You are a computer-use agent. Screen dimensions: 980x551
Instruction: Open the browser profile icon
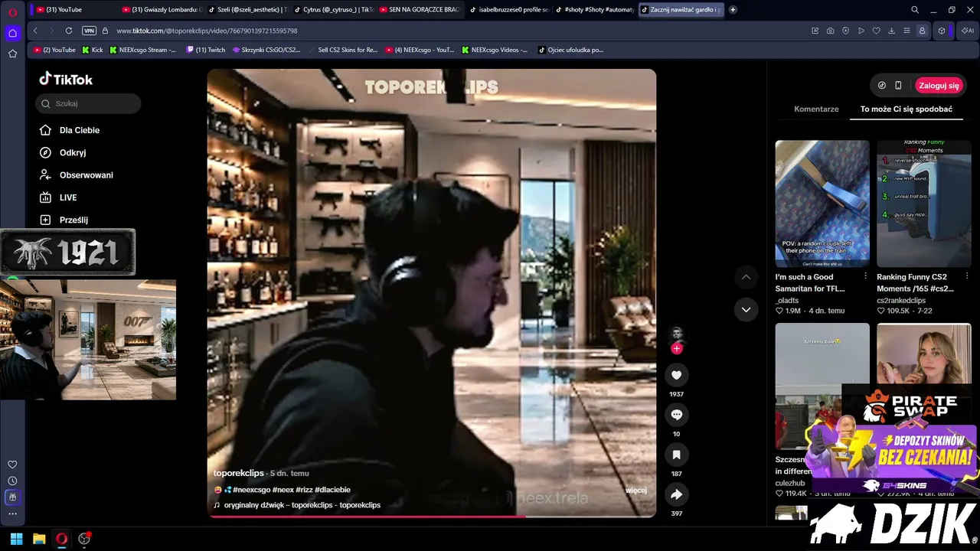[922, 31]
